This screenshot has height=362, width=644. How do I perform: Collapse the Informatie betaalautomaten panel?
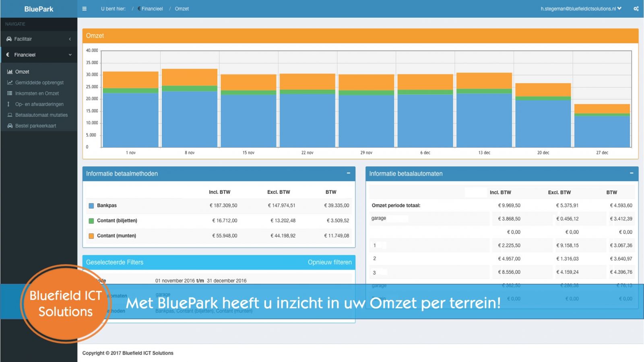tap(632, 173)
